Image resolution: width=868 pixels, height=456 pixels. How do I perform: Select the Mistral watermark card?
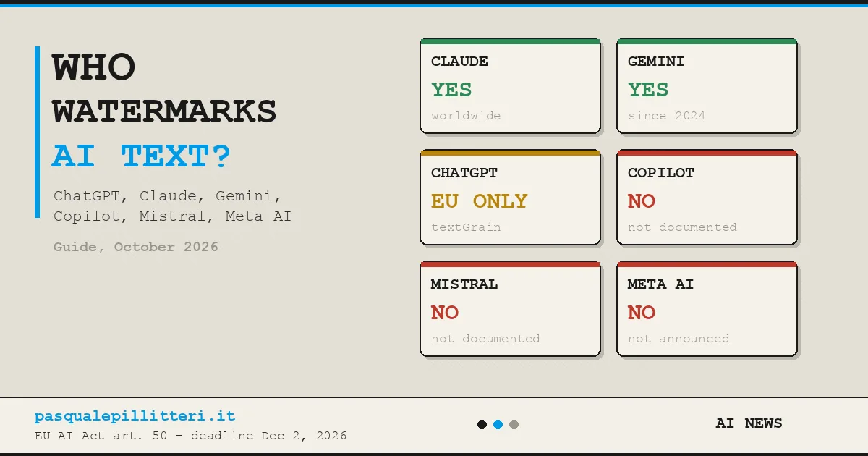pyautogui.click(x=510, y=309)
